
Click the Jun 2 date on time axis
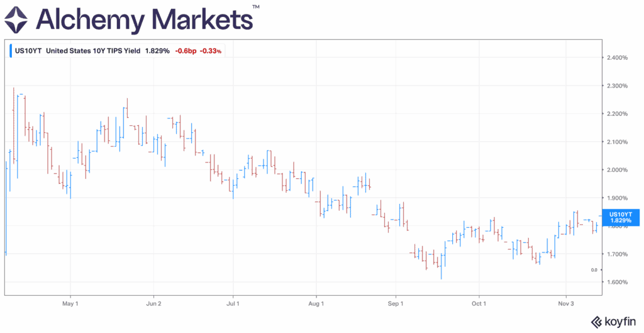click(153, 303)
